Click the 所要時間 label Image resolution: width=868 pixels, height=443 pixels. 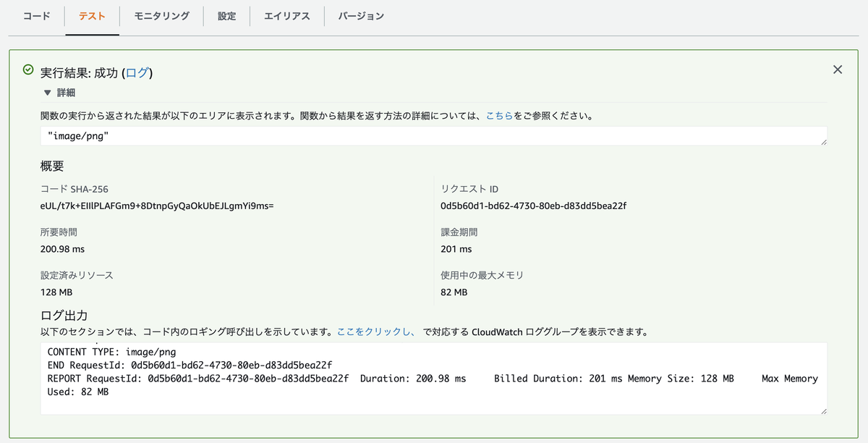[59, 232]
